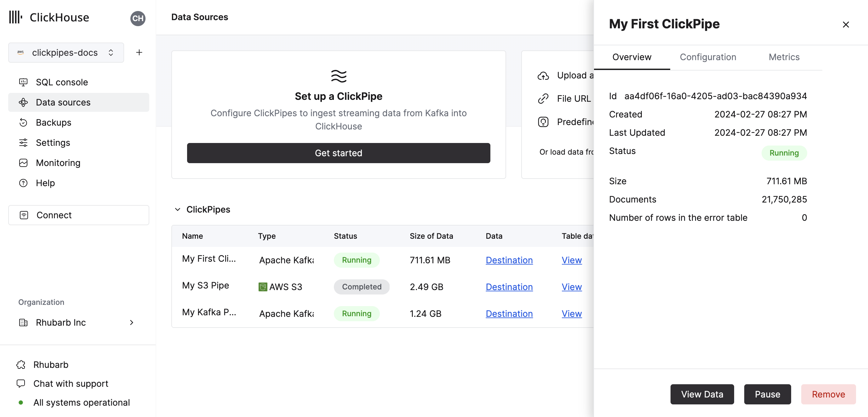Click the SQL console icon
The image size is (868, 417).
(23, 82)
